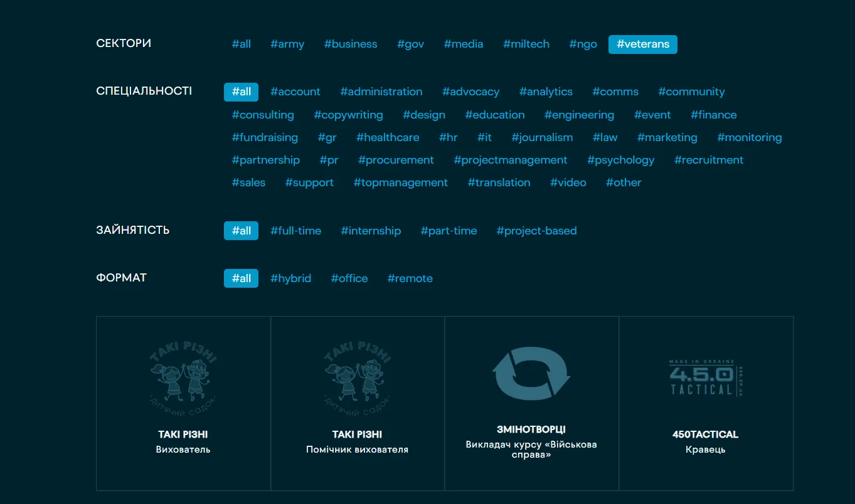Open the Викладач курсу «Військова справа» vacancy

(x=531, y=449)
